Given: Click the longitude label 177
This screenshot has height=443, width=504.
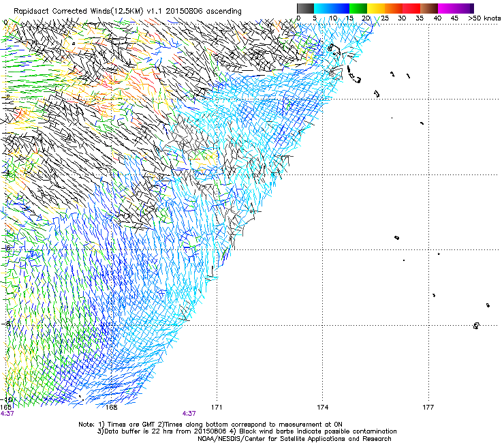Looking at the screenshot, I should click(x=428, y=408).
